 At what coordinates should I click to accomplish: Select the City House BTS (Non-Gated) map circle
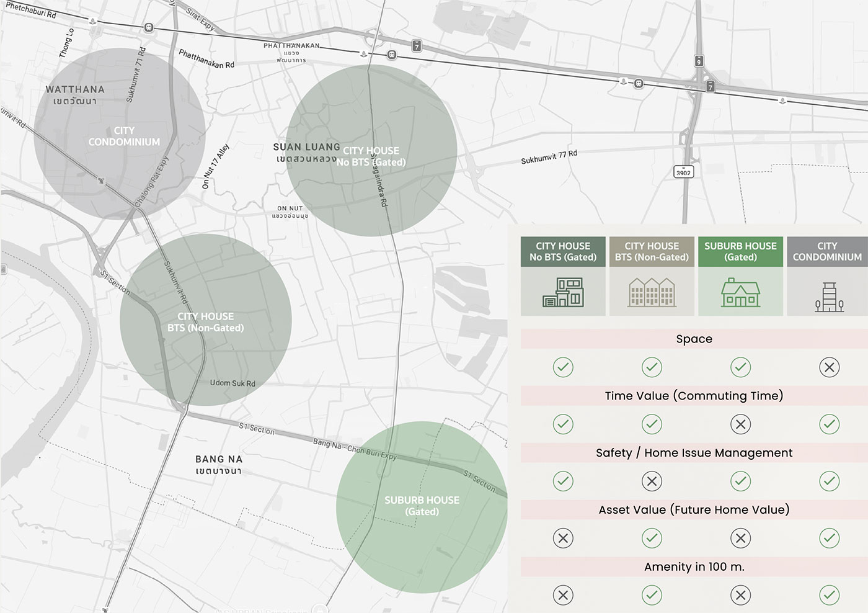pyautogui.click(x=206, y=320)
